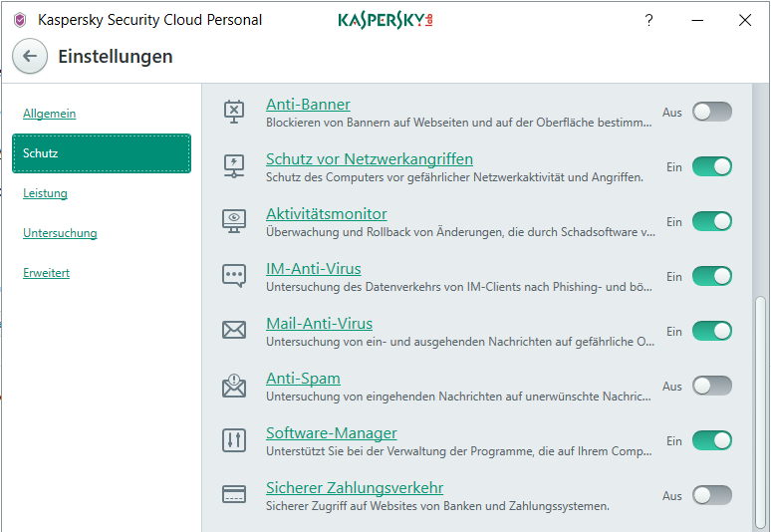This screenshot has width=771, height=532.
Task: Click the Mail-Anti-Virus envelope icon
Action: pyautogui.click(x=233, y=331)
